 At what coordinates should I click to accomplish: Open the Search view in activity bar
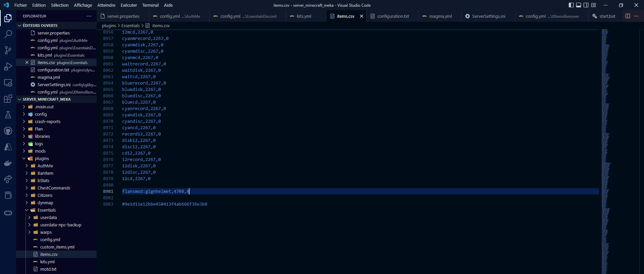click(8, 34)
